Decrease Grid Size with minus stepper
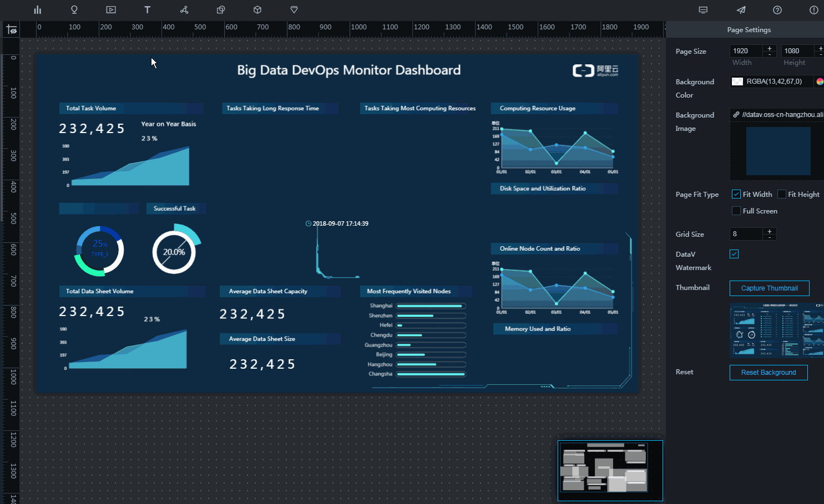 [x=770, y=237]
